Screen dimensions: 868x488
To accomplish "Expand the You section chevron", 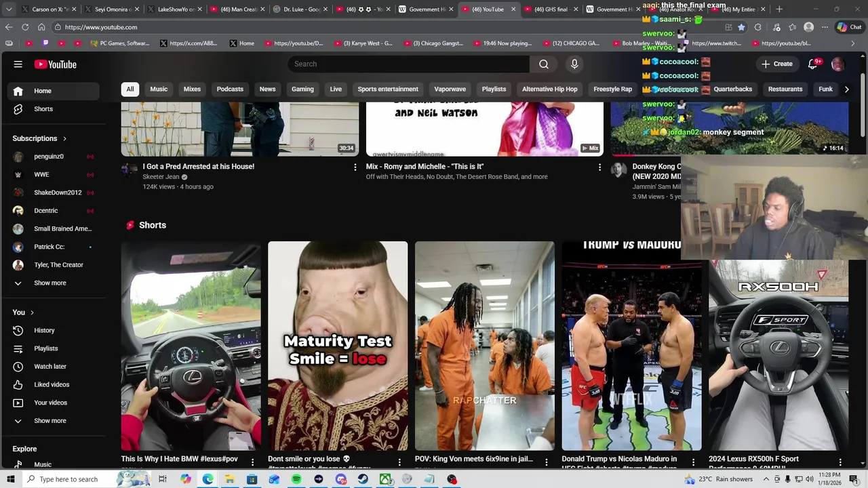I will pos(32,312).
